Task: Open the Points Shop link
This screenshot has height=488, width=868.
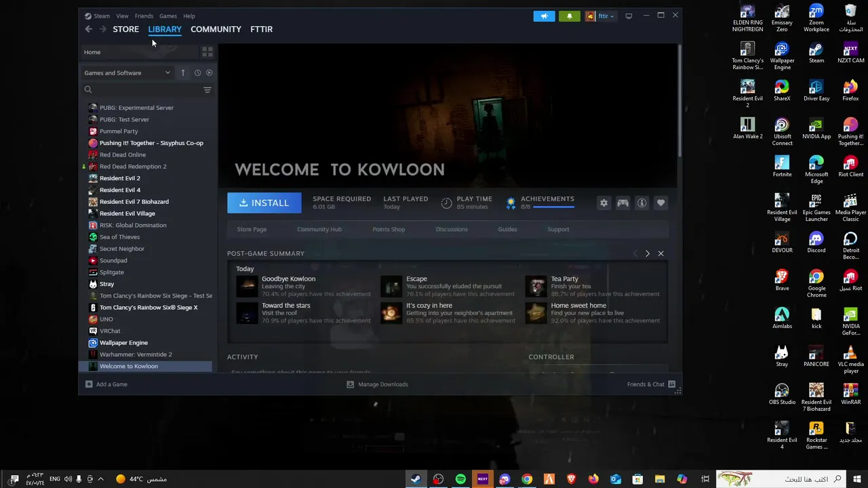Action: click(389, 229)
